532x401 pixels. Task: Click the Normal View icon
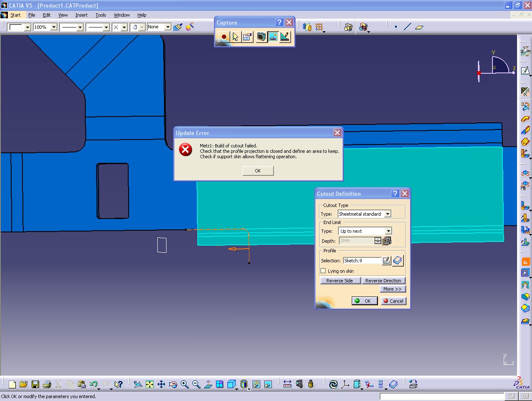[x=208, y=384]
